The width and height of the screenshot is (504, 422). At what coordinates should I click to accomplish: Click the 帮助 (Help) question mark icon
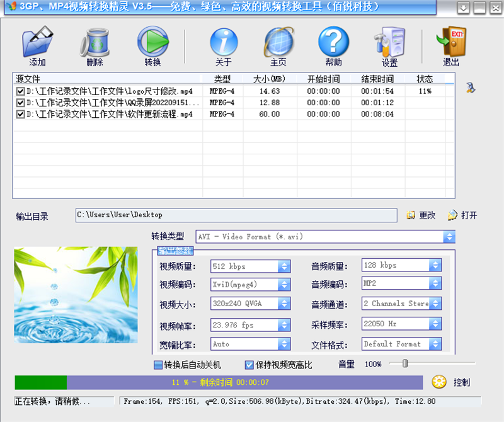coord(333,42)
